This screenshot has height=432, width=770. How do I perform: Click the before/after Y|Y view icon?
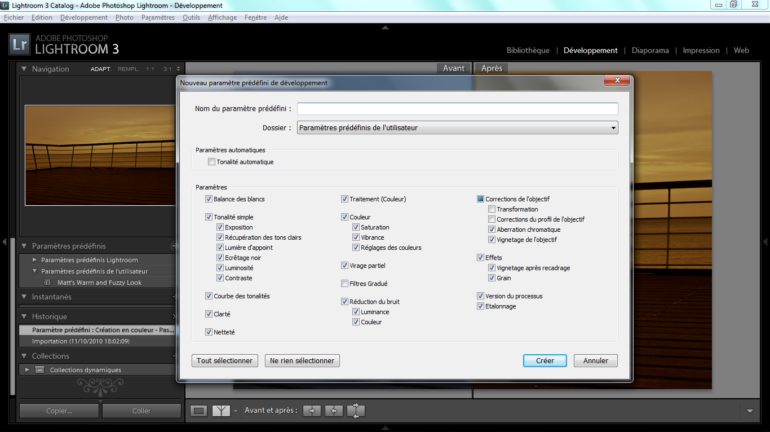[223, 410]
